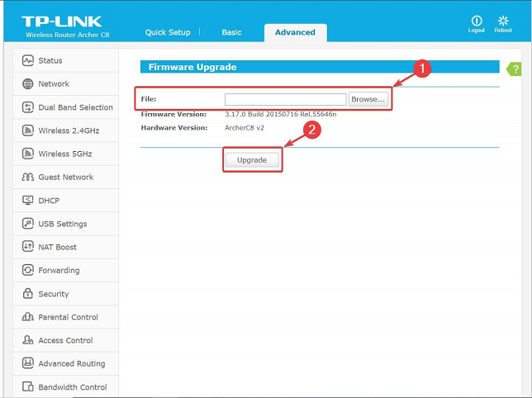
Task: Click the Wireless 5GHz signal icon
Action: click(28, 154)
